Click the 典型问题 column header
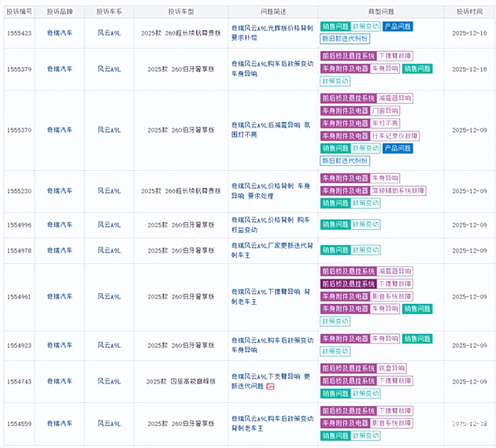Screen dimensions: 496x448 (379, 12)
